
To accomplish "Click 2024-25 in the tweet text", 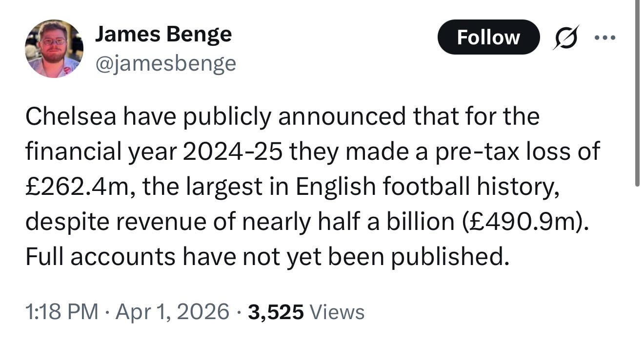I will [233, 152].
